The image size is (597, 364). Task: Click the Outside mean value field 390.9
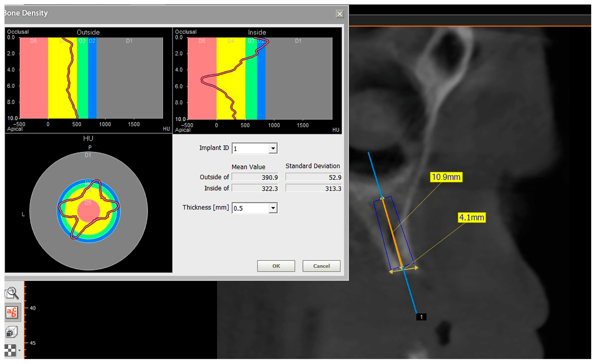click(x=255, y=177)
